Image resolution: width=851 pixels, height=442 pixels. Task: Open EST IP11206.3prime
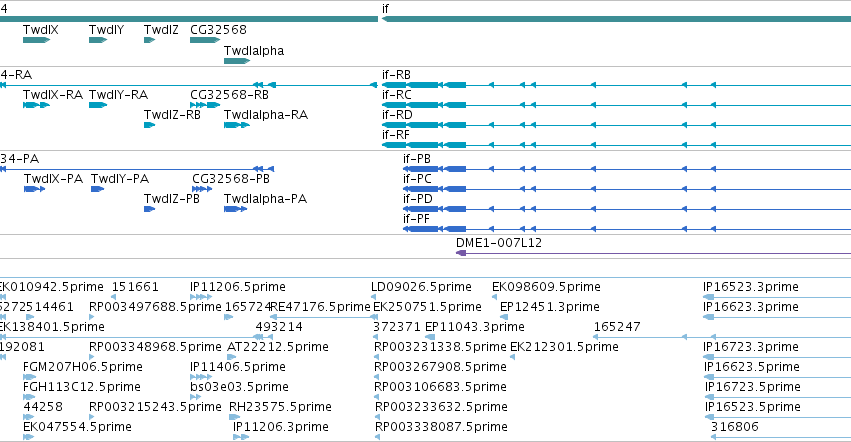[241, 437]
